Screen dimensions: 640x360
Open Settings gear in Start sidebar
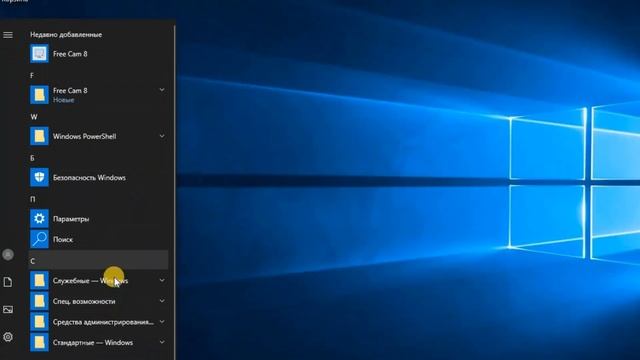point(8,337)
